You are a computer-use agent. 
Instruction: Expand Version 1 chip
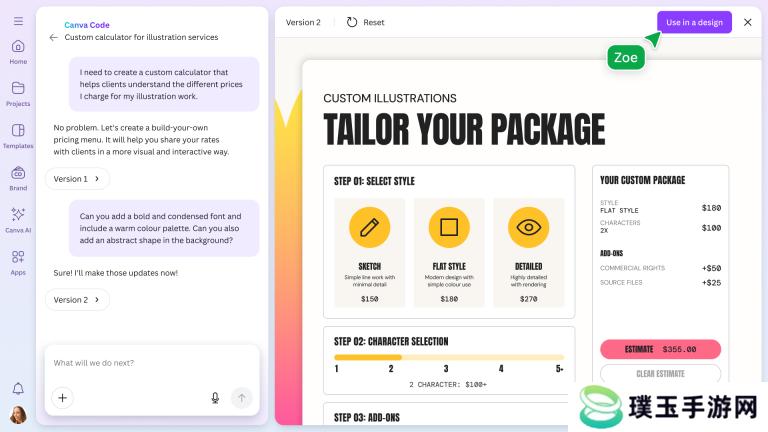pyautogui.click(x=77, y=179)
